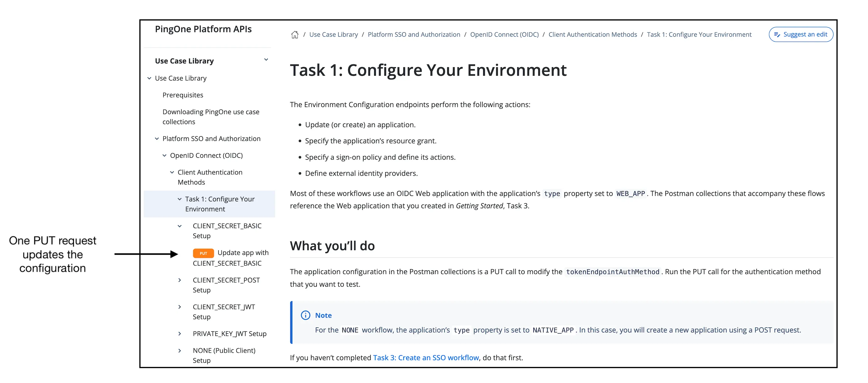This screenshot has width=868, height=383.
Task: Expand CLIENT_SECRET_JWT Setup chevron
Action: click(180, 307)
